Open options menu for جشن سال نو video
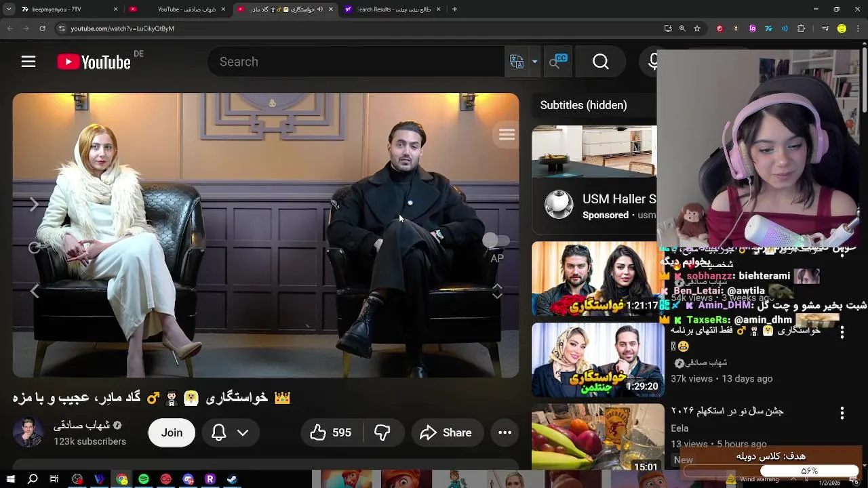The height and width of the screenshot is (488, 868). [842, 413]
